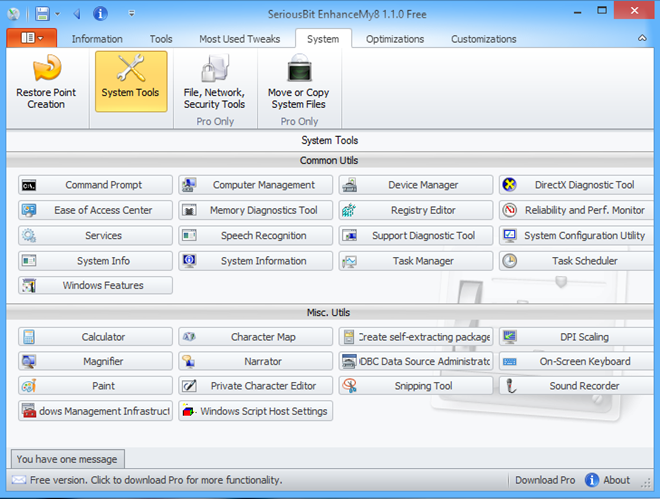Collapse the ribbon with chevron
The width and height of the screenshot is (660, 499).
(642, 38)
